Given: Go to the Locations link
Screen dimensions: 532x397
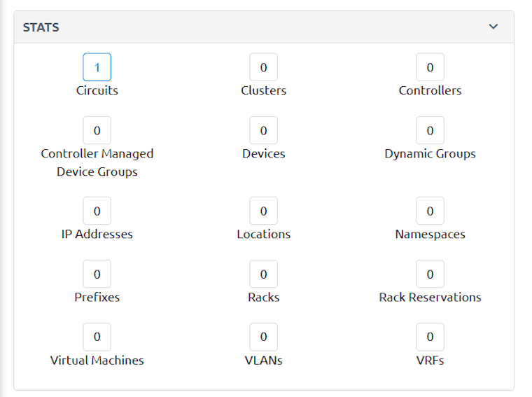Looking at the screenshot, I should [263, 234].
